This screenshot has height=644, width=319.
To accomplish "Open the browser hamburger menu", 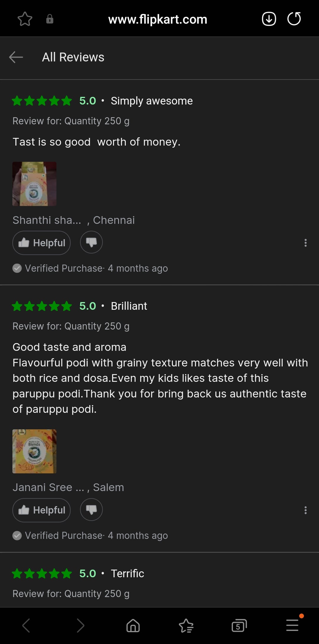I will tap(292, 625).
